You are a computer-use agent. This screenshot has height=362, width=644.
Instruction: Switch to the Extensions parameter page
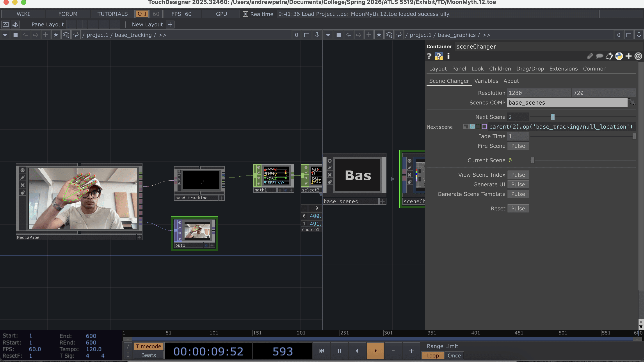pos(563,69)
